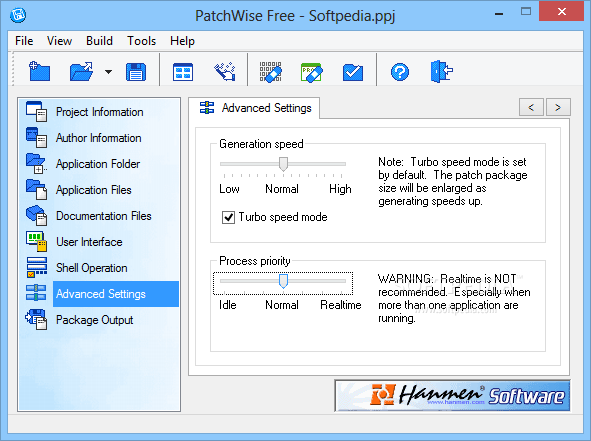This screenshot has width=591, height=441.
Task: Click the Process priority slider thumb
Action: 283,281
